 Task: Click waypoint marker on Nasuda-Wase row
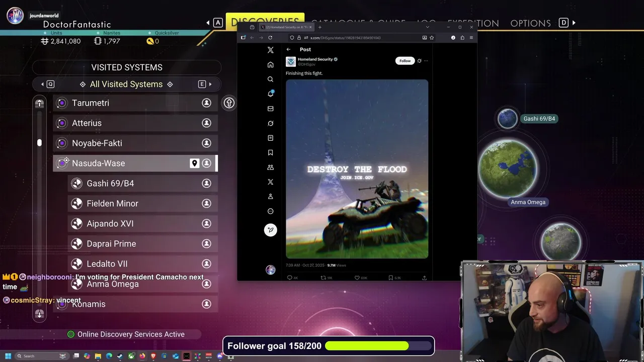[194, 163]
